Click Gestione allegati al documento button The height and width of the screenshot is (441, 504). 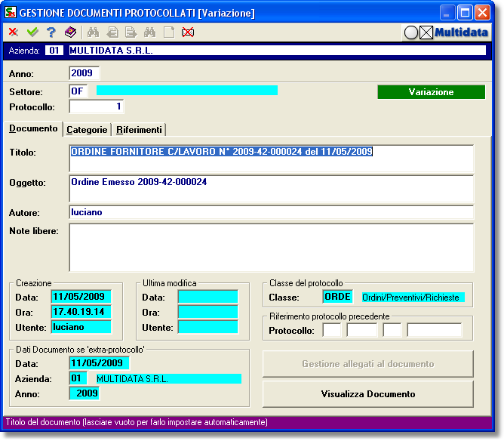pos(368,364)
